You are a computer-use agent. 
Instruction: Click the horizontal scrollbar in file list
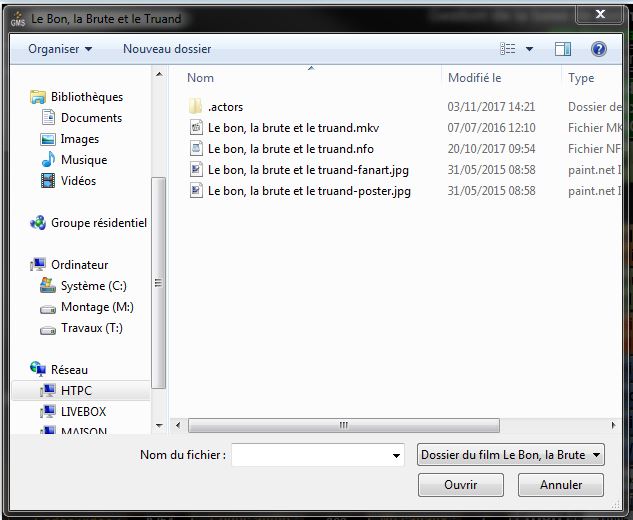click(x=343, y=424)
